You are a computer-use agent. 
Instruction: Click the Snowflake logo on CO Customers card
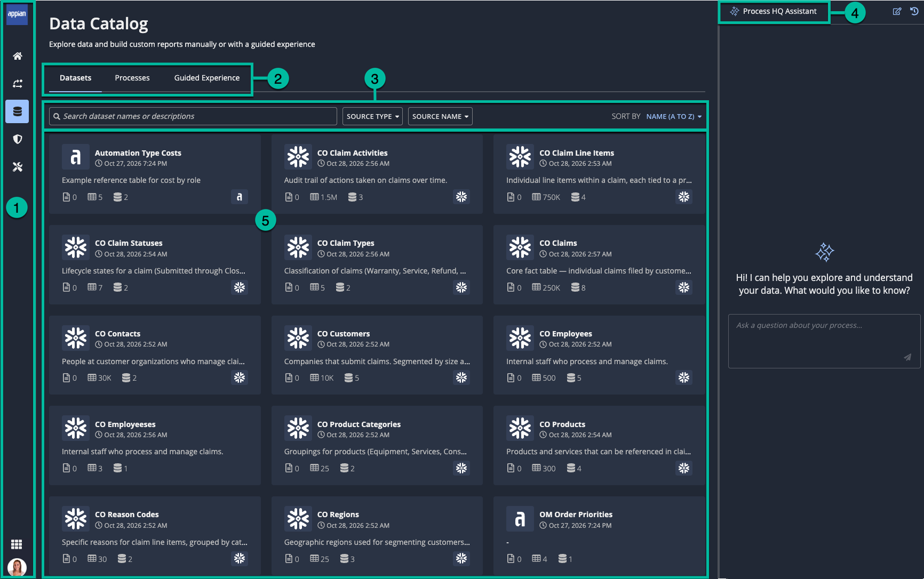(298, 337)
